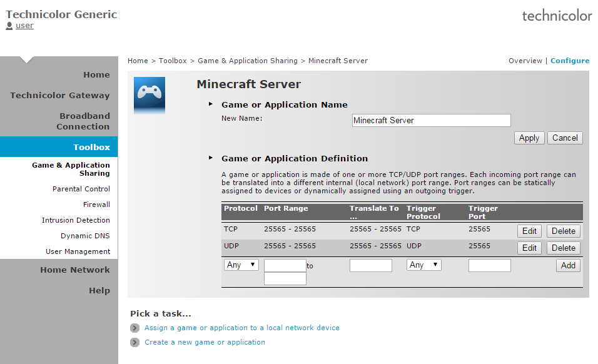Open the Help menu item
The width and height of the screenshot is (598, 364).
[x=99, y=290]
